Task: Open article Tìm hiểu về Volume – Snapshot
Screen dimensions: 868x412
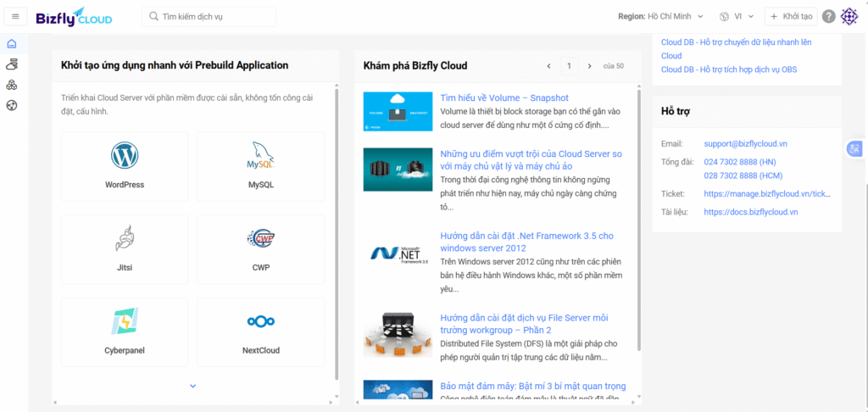Action: [x=504, y=97]
